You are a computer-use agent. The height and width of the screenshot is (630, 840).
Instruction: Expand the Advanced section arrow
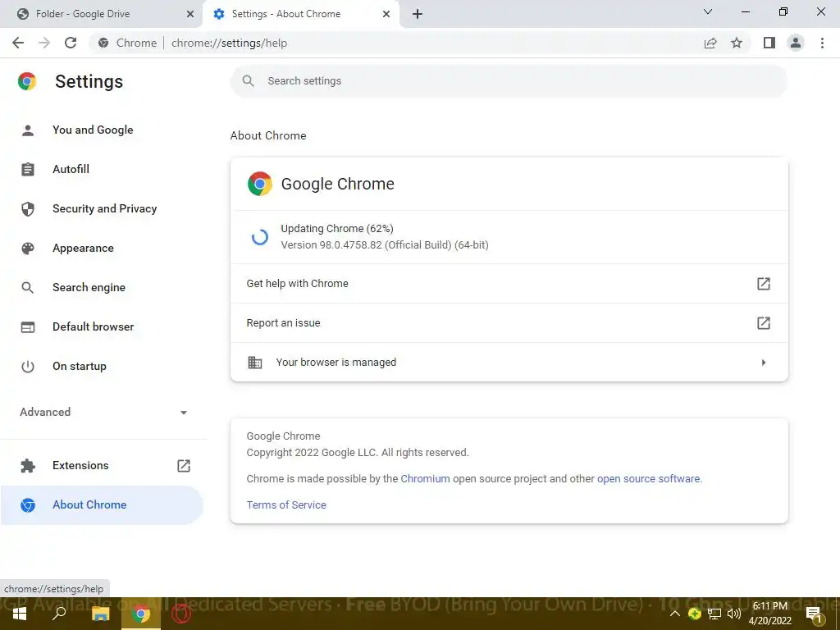(184, 412)
